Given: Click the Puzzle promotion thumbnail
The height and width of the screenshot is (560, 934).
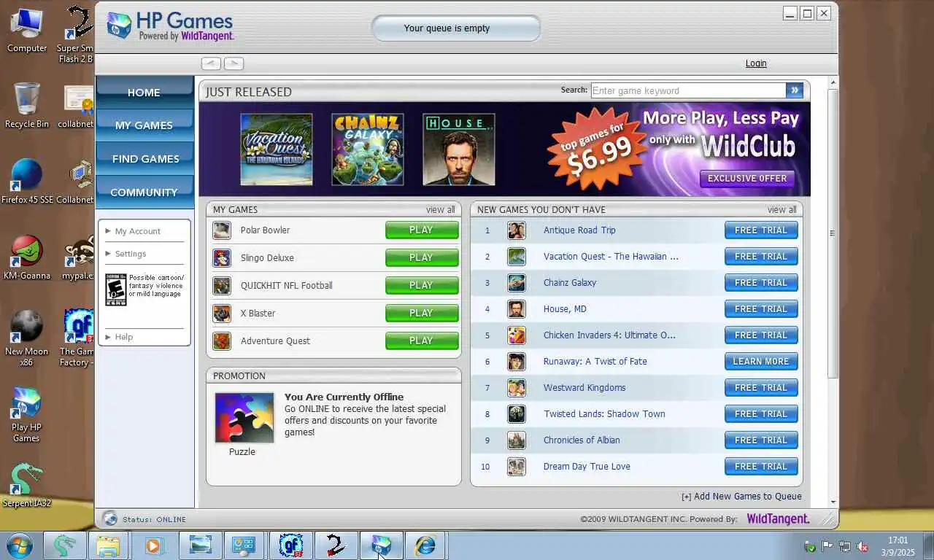Looking at the screenshot, I should 244,418.
